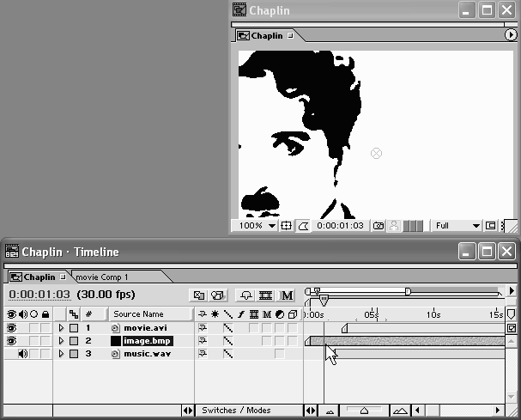Click the zoom-in large mountains icon
The width and height of the screenshot is (521, 420).
click(x=400, y=411)
